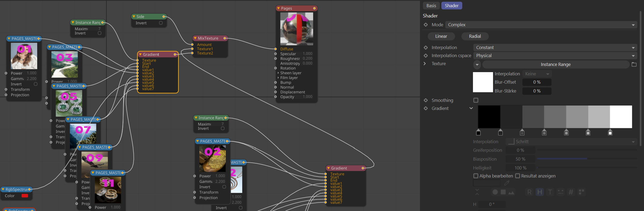Viewport: 644px width, 211px height.
Task: Select the pick-color-from-image icon
Action: 511,192
